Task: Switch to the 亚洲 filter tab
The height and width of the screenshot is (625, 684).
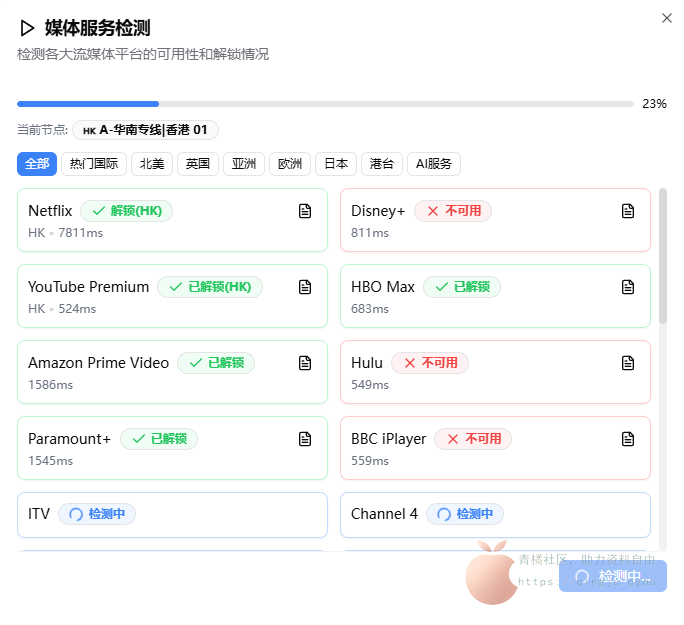Action: 244,164
